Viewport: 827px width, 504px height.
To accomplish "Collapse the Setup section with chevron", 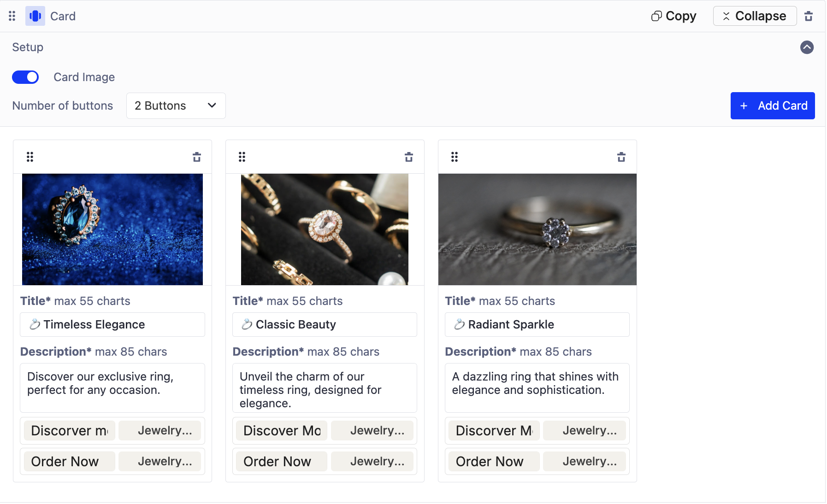I will pos(807,47).
